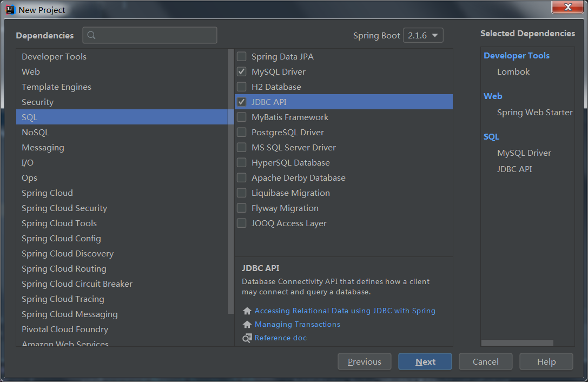Click the Previous button
This screenshot has width=588, height=382.
tap(365, 362)
